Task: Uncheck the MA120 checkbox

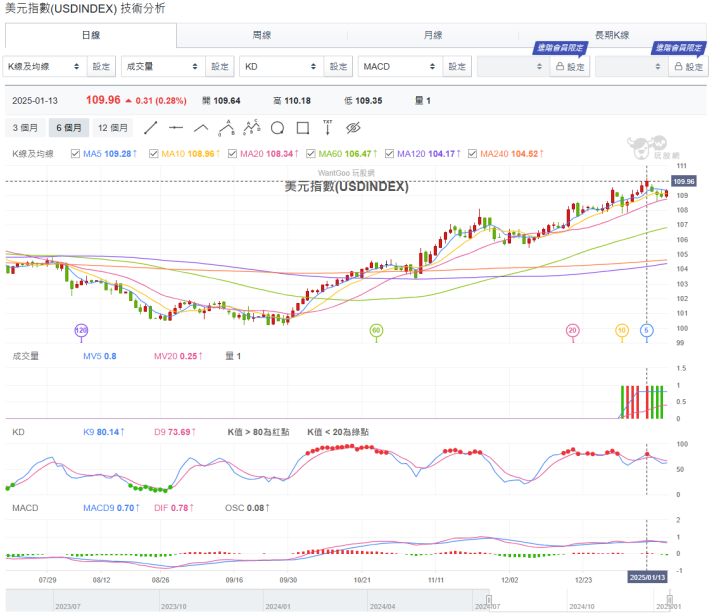Action: [x=389, y=154]
